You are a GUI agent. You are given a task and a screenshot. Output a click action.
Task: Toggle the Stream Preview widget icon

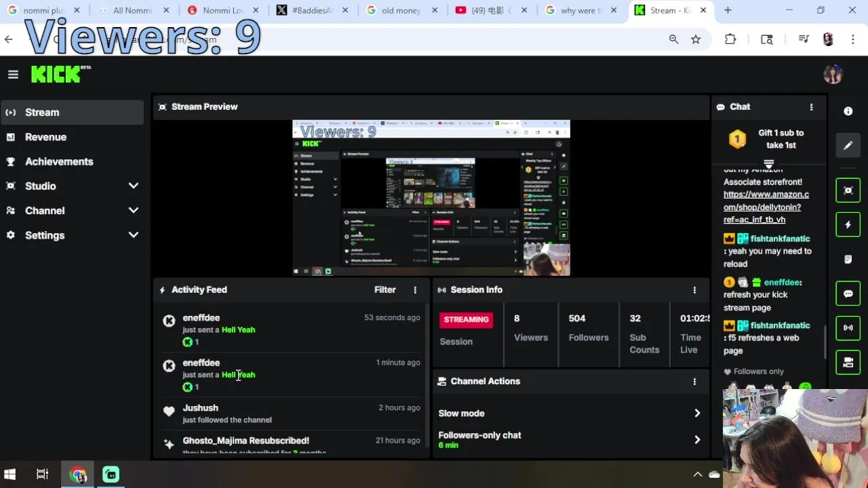click(x=848, y=190)
